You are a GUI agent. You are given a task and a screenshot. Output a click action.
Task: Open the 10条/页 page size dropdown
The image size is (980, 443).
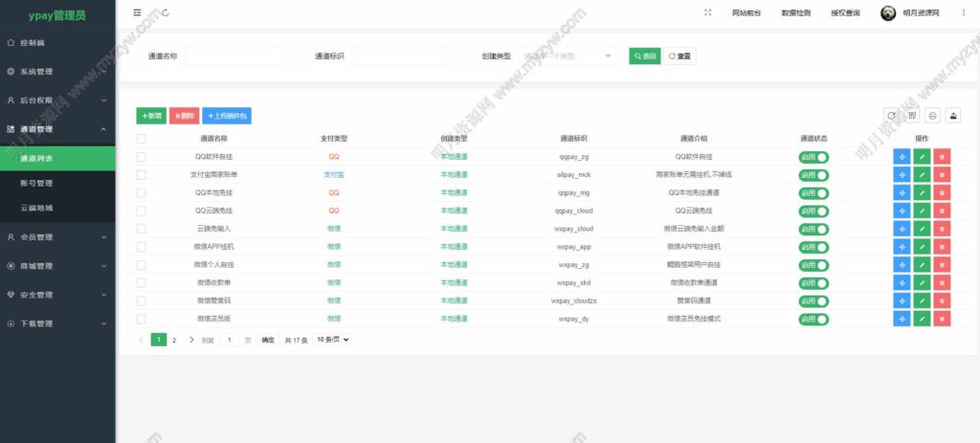pos(332,340)
